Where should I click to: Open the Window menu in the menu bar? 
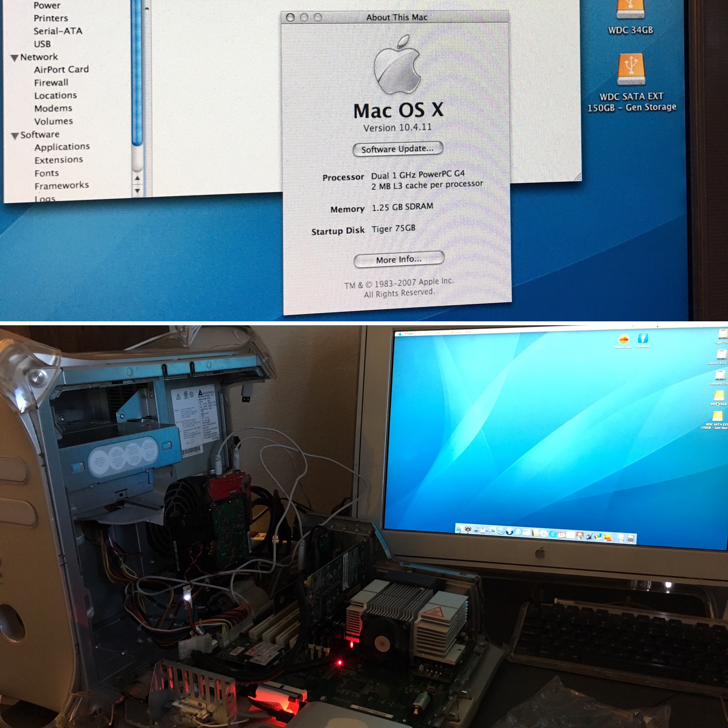pyautogui.click(x=456, y=332)
